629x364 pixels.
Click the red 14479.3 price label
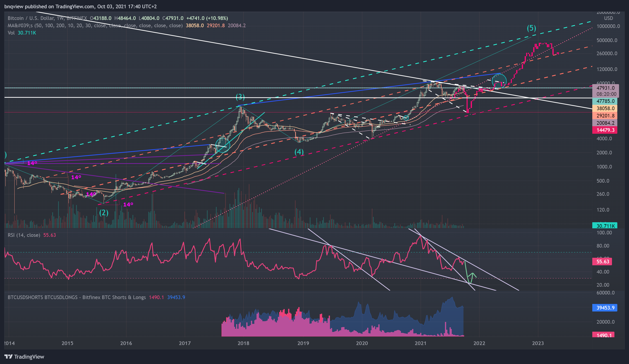604,130
